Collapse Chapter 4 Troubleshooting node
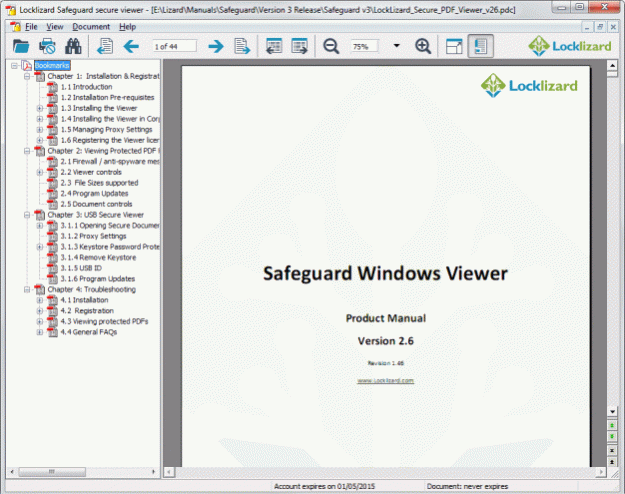Image resolution: width=625 pixels, height=494 pixels. tap(27, 289)
